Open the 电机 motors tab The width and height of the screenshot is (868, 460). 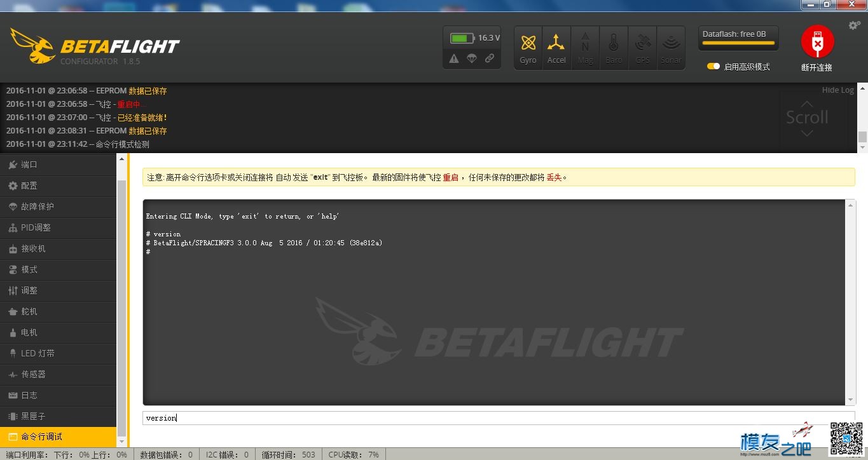(59, 332)
